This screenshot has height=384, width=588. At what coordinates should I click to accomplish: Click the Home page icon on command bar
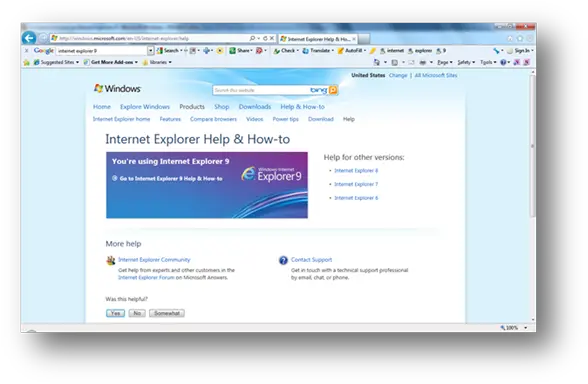click(377, 62)
